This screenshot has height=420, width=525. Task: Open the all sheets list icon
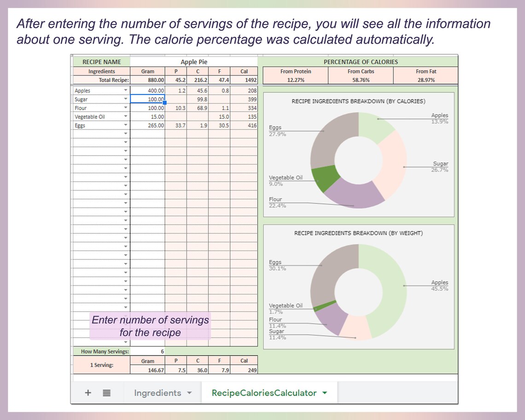pyautogui.click(x=105, y=392)
